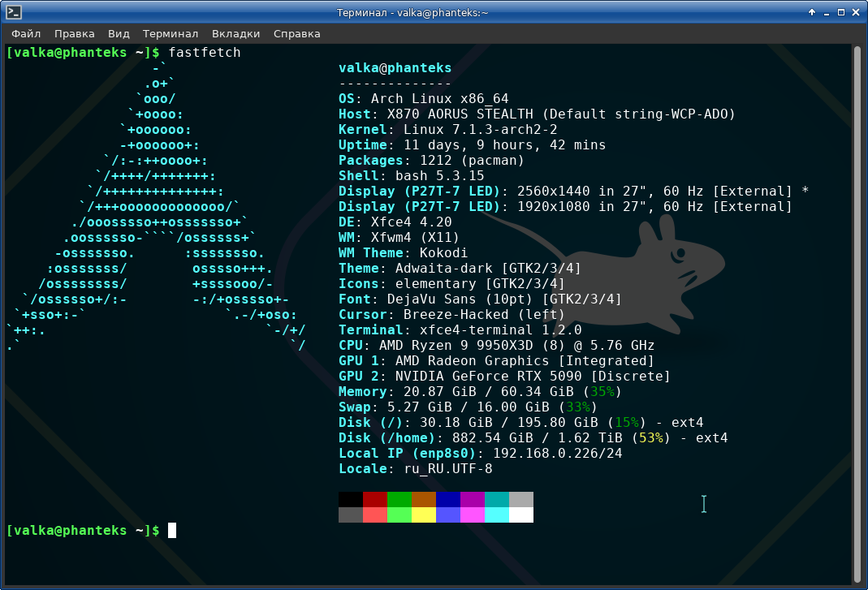Viewport: 868px width, 590px height.
Task: Click the teal color block
Action: [497, 499]
